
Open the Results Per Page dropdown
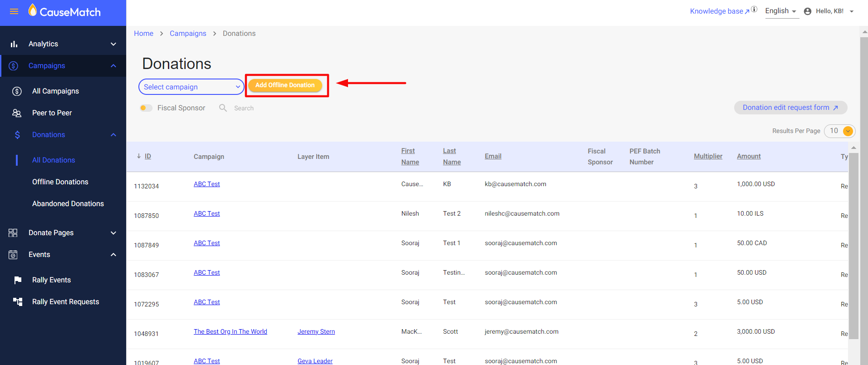840,131
